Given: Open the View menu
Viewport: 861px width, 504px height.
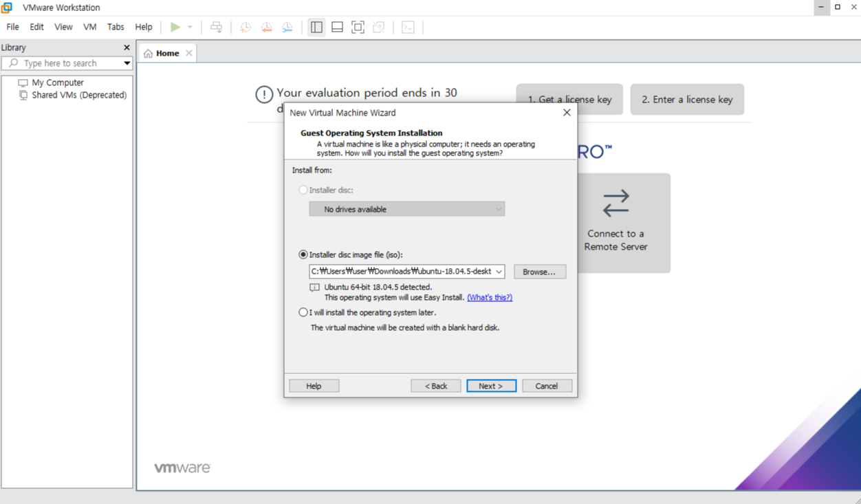Looking at the screenshot, I should (x=63, y=27).
